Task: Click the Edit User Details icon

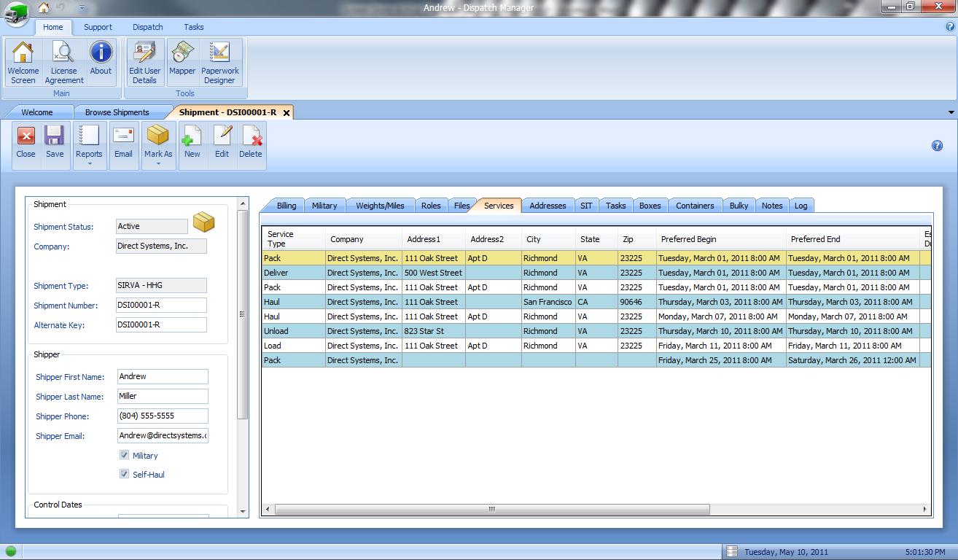Action: tap(144, 62)
